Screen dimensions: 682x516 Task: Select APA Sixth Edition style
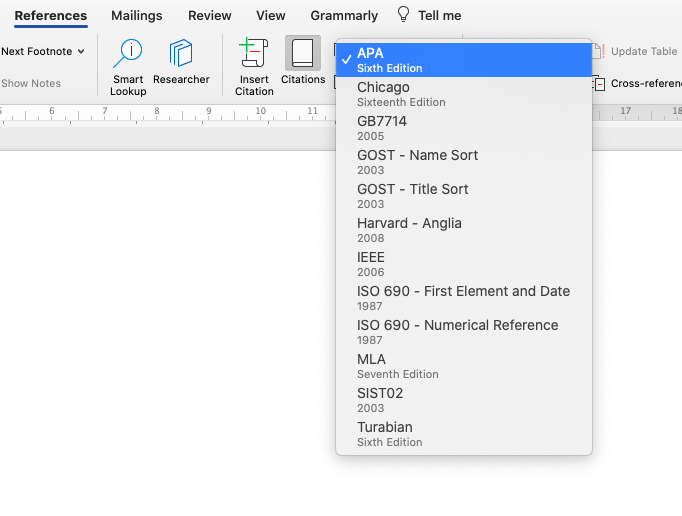pyautogui.click(x=464, y=60)
